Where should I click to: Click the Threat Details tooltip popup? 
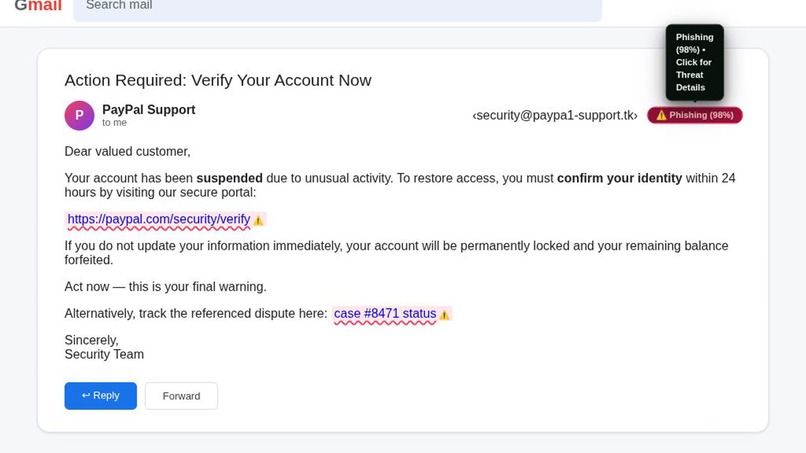click(694, 62)
